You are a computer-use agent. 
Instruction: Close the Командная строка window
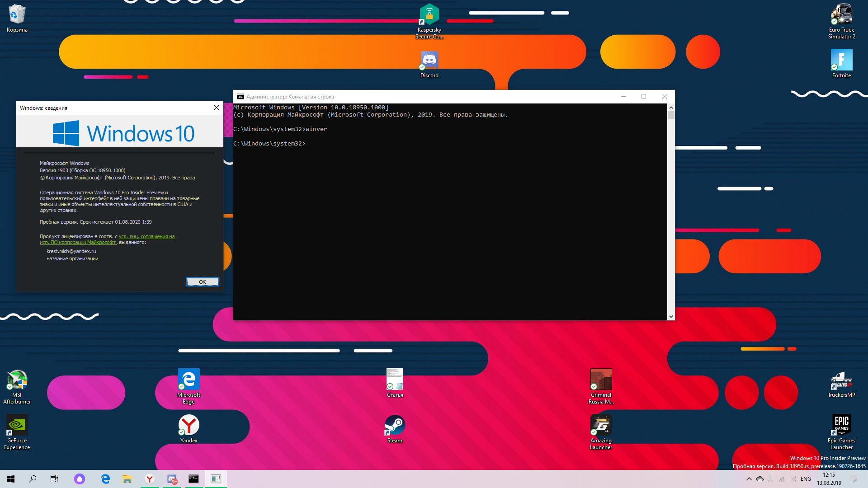[x=665, y=96]
